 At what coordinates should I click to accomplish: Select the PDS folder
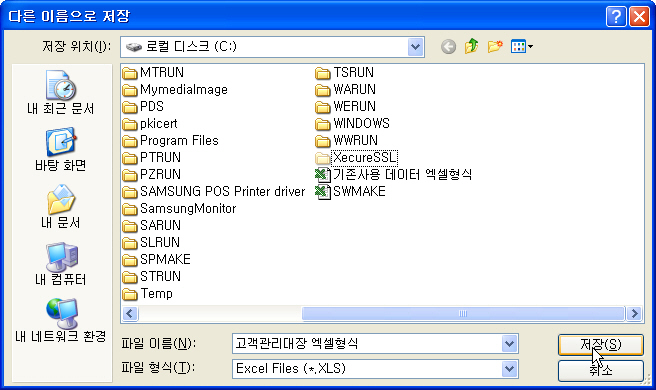[x=143, y=107]
